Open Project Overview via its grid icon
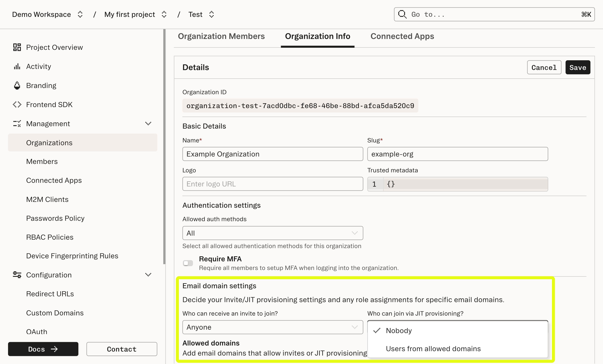This screenshot has height=364, width=603. tap(17, 47)
